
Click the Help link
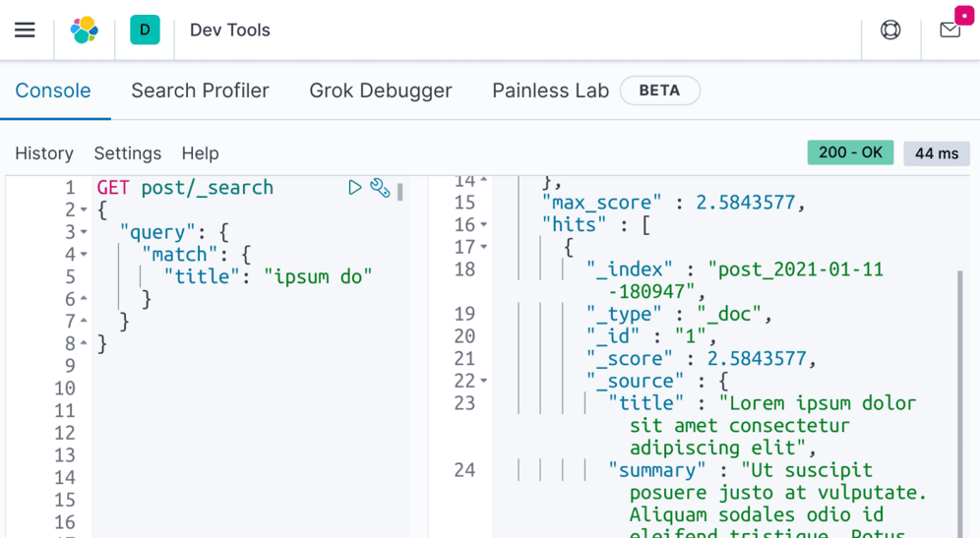200,153
